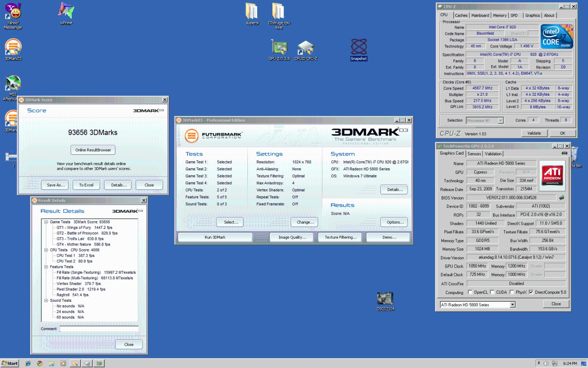The width and height of the screenshot is (588, 368).
Task: Toggle the CUDA checkbox in GPU-Z
Action: pos(492,292)
